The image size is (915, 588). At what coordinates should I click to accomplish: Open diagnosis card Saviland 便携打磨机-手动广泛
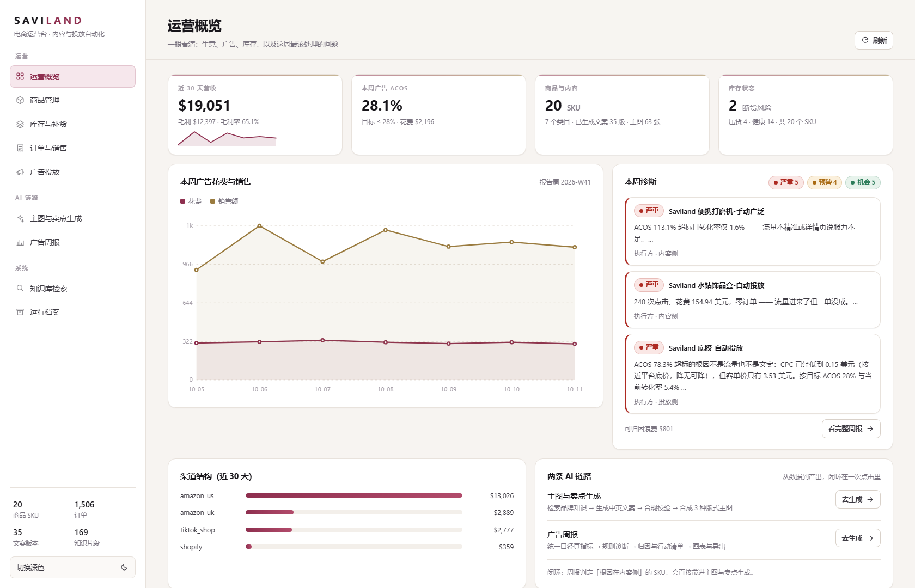(753, 231)
